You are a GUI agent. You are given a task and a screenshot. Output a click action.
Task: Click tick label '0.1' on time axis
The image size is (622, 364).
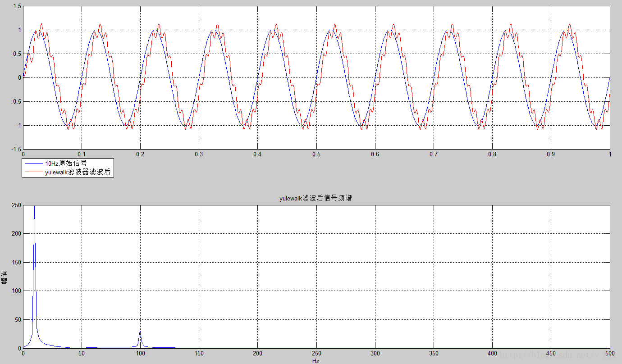pos(82,154)
